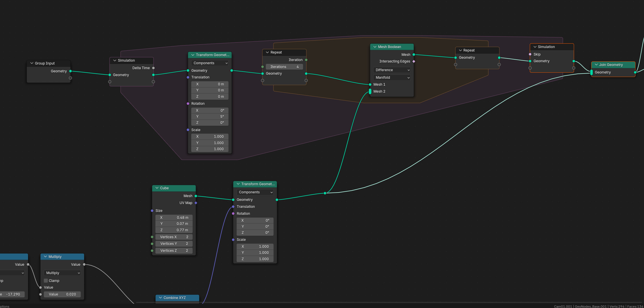Click the Delta Time output socket

[x=153, y=68]
